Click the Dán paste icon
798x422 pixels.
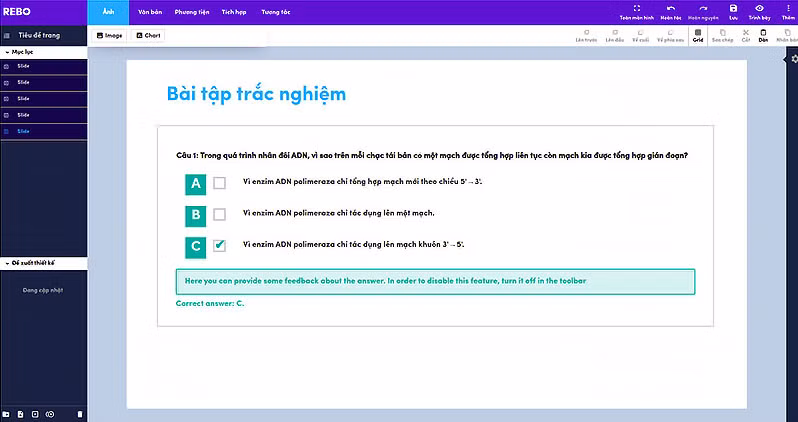763,33
